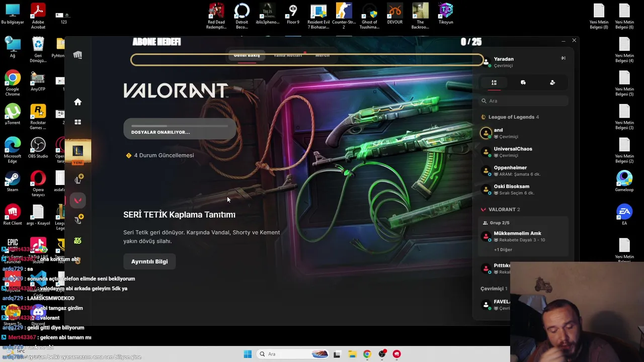Open the OBS Studio desktop shortcut
Image resolution: width=644 pixels, height=362 pixels.
(38, 148)
